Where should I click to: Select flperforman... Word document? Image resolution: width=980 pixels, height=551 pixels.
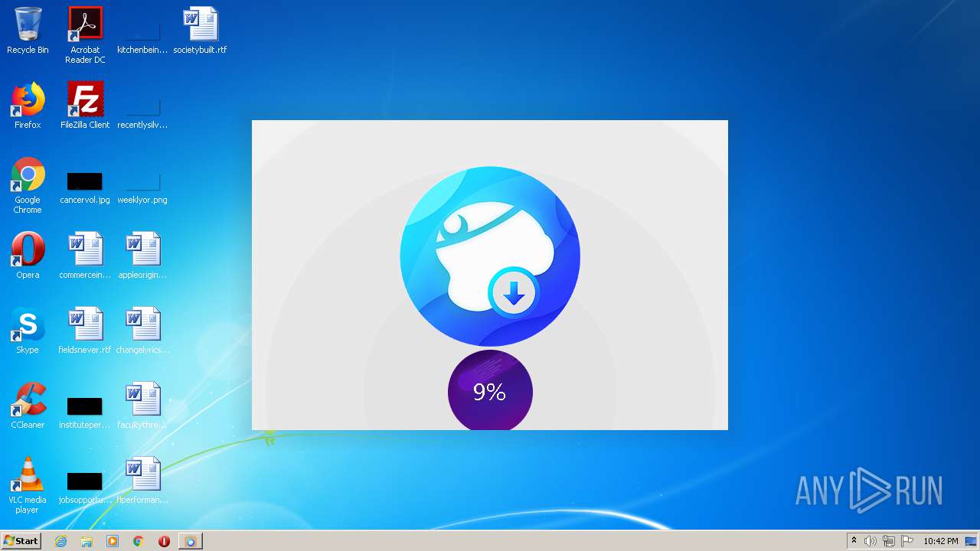point(142,481)
